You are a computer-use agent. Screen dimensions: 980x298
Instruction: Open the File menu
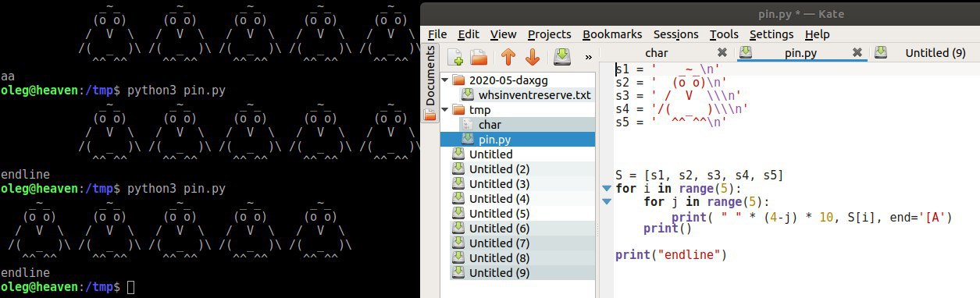pos(437,34)
